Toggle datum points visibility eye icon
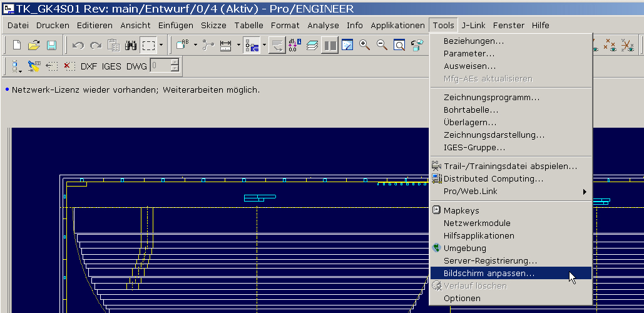This screenshot has width=644, height=313. 611,45
